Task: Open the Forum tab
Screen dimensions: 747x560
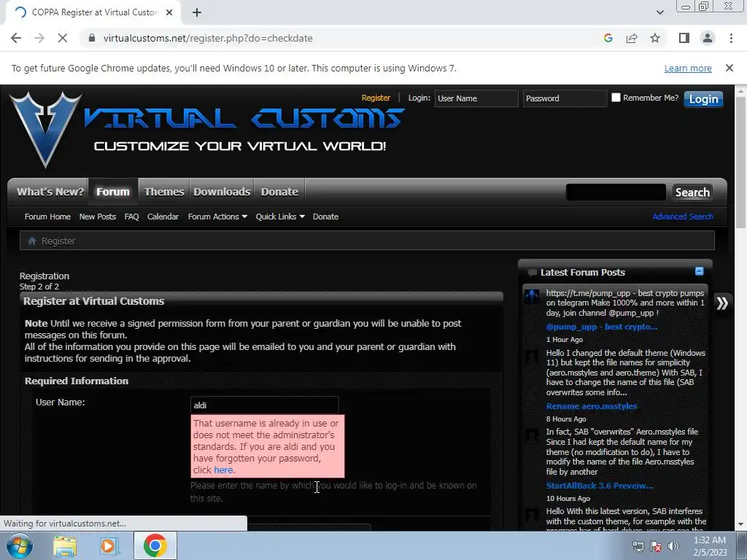Action: click(113, 192)
